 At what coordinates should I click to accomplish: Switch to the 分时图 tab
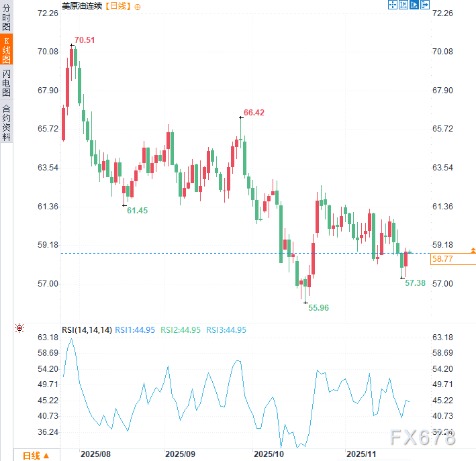point(6,18)
